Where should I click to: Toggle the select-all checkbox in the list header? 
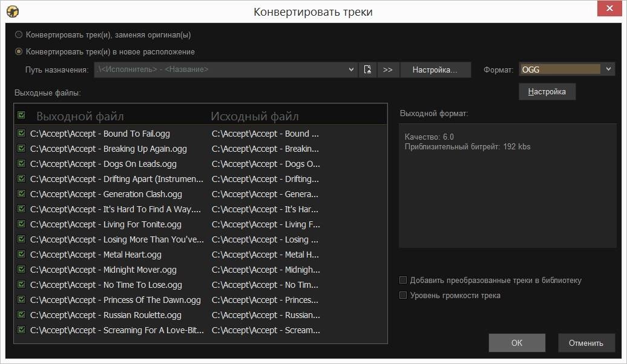(22, 115)
